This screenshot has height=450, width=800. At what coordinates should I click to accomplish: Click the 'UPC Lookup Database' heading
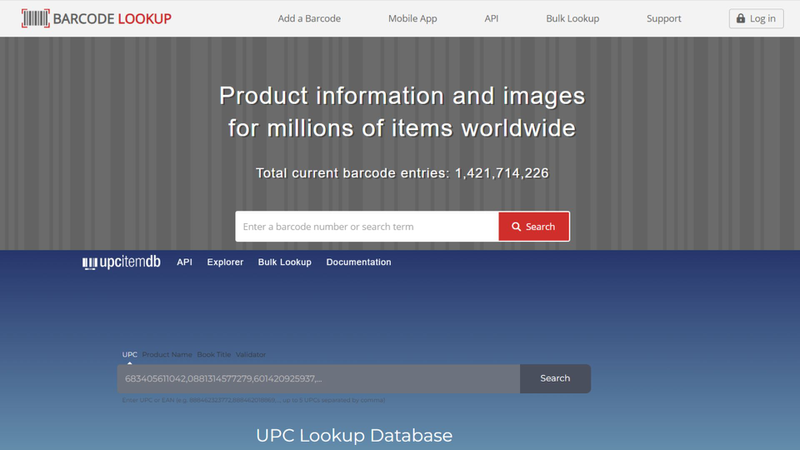(x=354, y=436)
